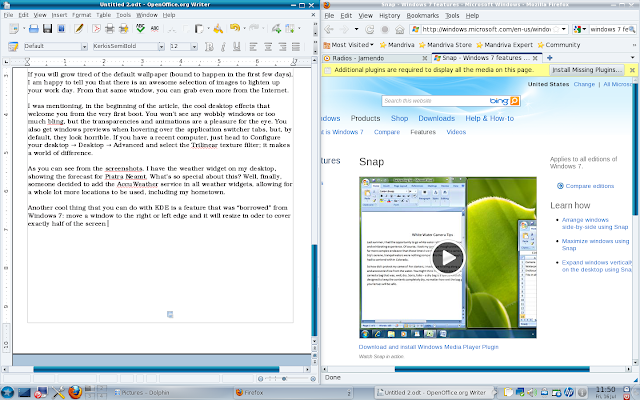Click the Hyperlink icon in Writer toolbar

(x=276, y=29)
